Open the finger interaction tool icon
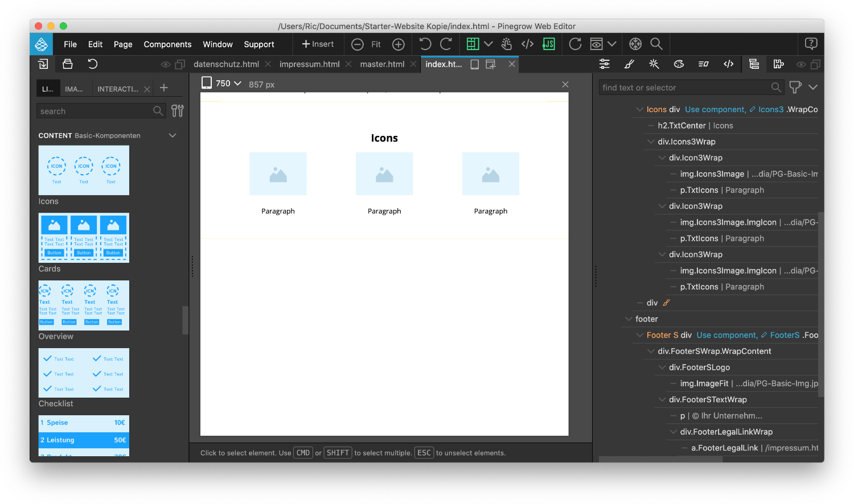The height and width of the screenshot is (504, 854). coord(507,44)
